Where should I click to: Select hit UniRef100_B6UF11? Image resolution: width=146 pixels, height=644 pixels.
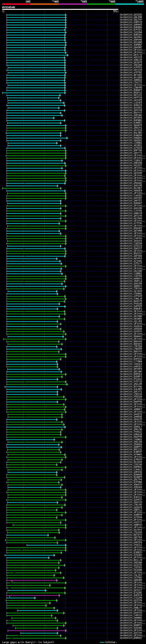[131, 93]
